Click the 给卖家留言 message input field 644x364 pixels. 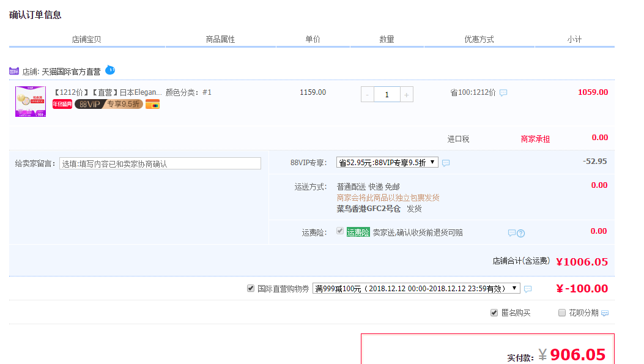(160, 163)
